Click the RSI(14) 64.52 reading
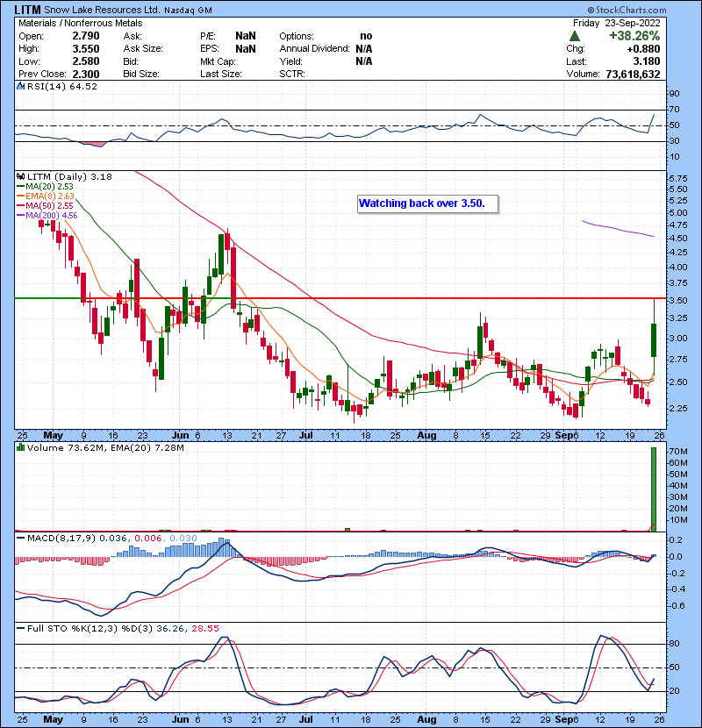Image resolution: width=702 pixels, height=728 pixels. (62, 86)
